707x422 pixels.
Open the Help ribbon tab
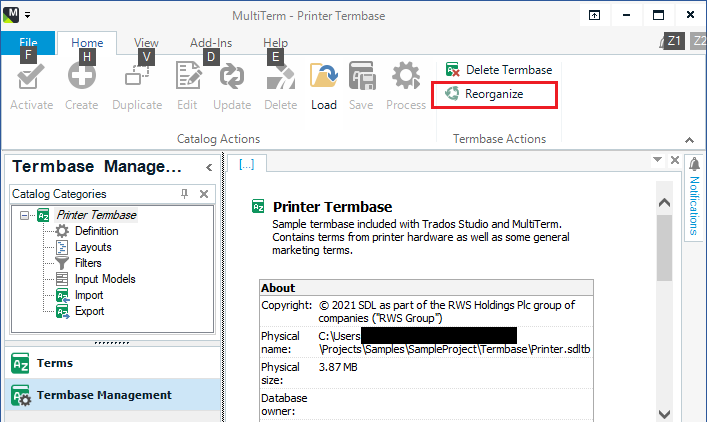pos(275,43)
